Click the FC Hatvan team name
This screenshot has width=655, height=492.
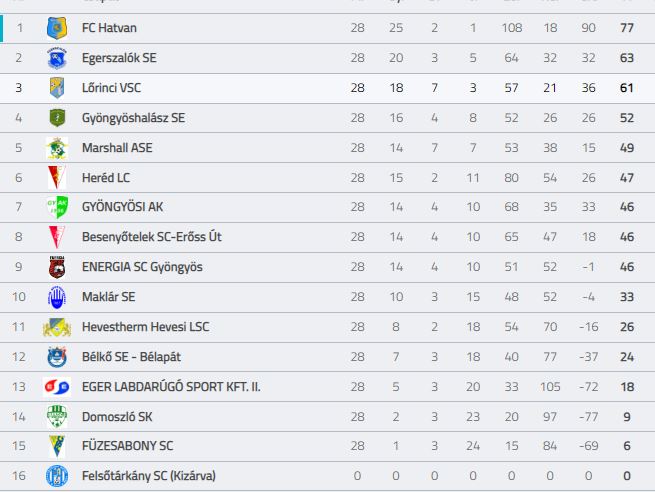tap(109, 28)
